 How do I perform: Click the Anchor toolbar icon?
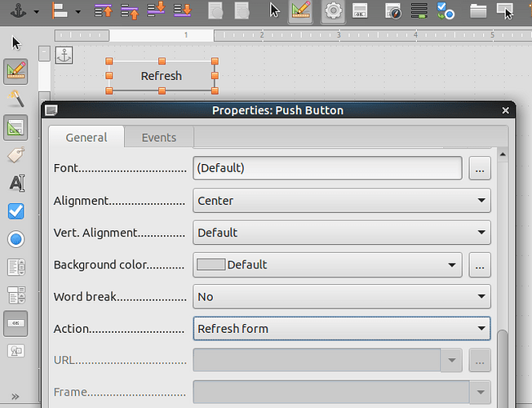point(18,11)
